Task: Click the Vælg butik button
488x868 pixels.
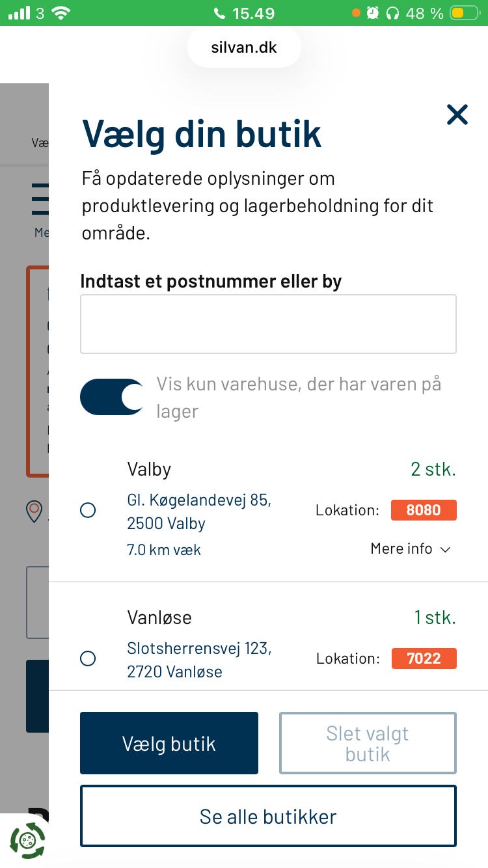Action: tap(169, 743)
